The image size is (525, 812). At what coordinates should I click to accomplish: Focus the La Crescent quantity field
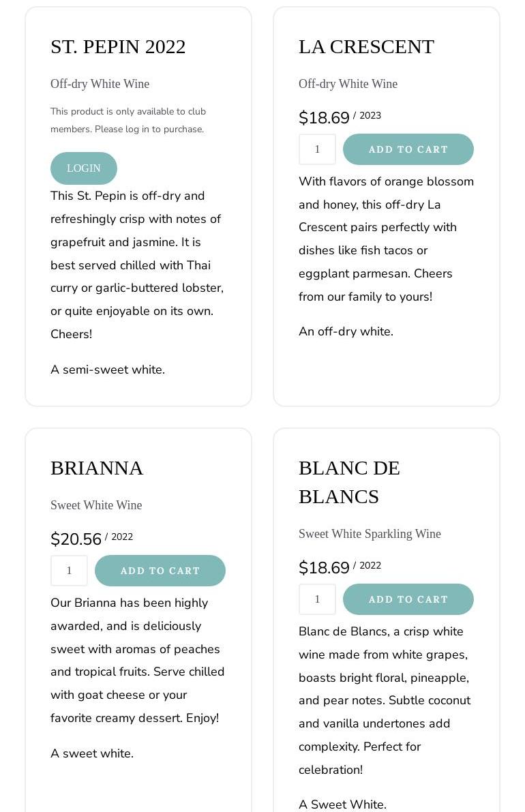point(317,149)
